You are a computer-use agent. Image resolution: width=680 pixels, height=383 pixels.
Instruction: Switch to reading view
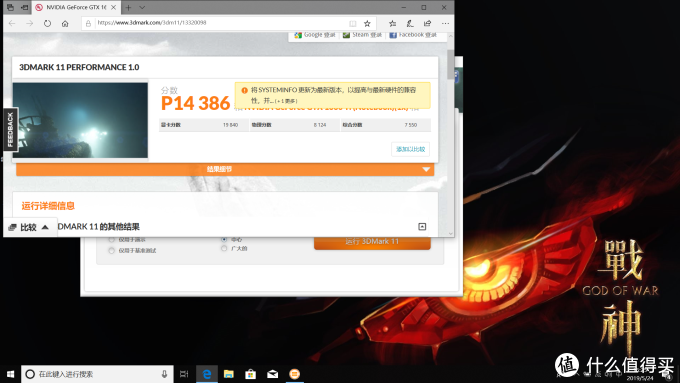[x=353, y=23]
